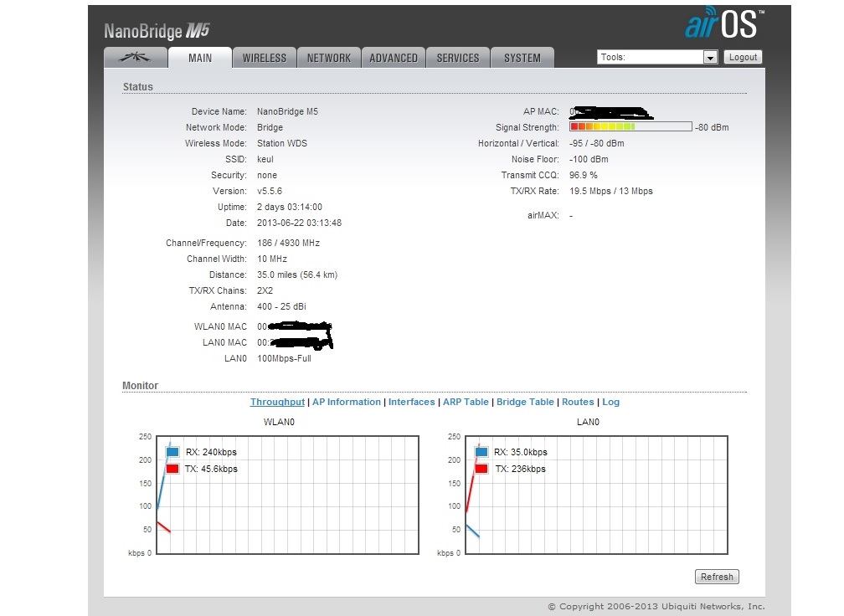Click the Transmit CCQ value 96.9 %
Screen dimensions: 844x616
click(584, 175)
